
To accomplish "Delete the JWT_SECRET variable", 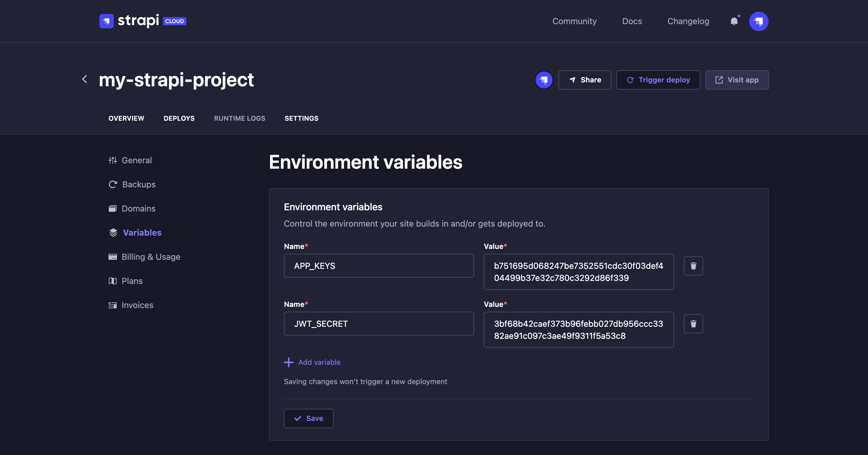I will coord(693,323).
